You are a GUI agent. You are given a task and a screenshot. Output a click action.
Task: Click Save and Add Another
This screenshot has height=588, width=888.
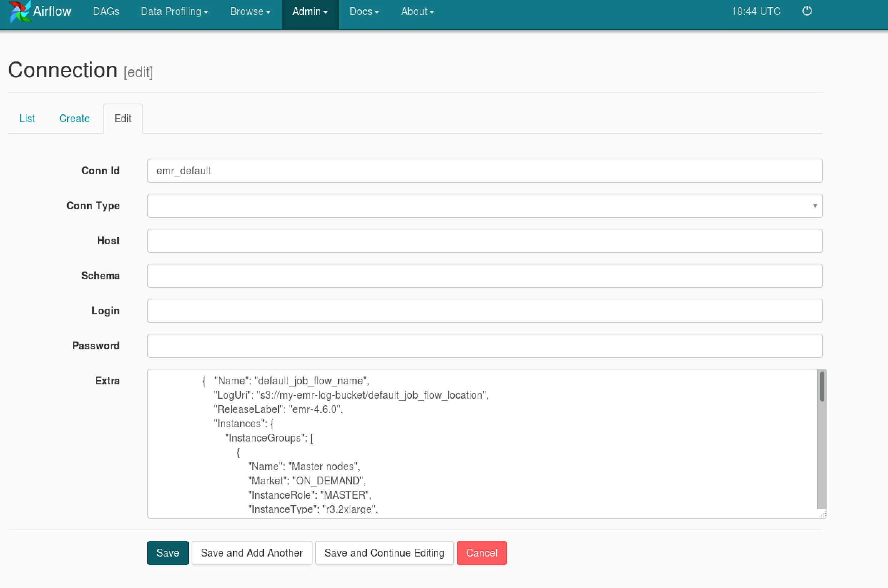pos(252,553)
